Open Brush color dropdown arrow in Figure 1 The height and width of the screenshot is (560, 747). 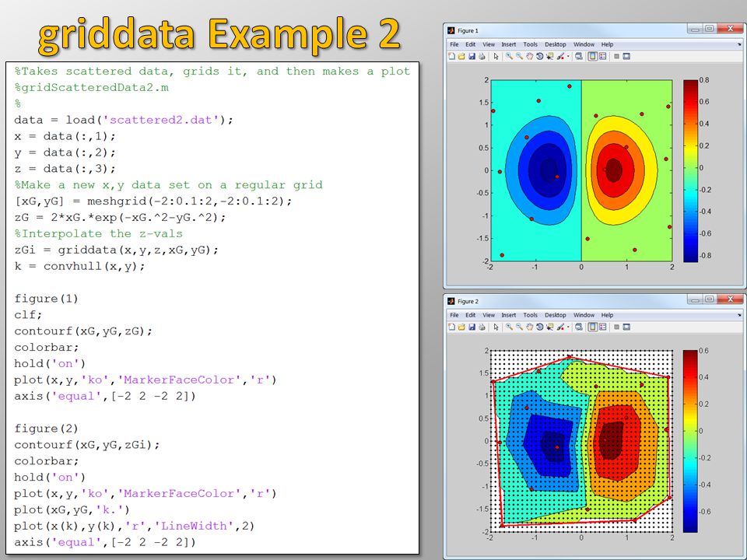coord(568,56)
